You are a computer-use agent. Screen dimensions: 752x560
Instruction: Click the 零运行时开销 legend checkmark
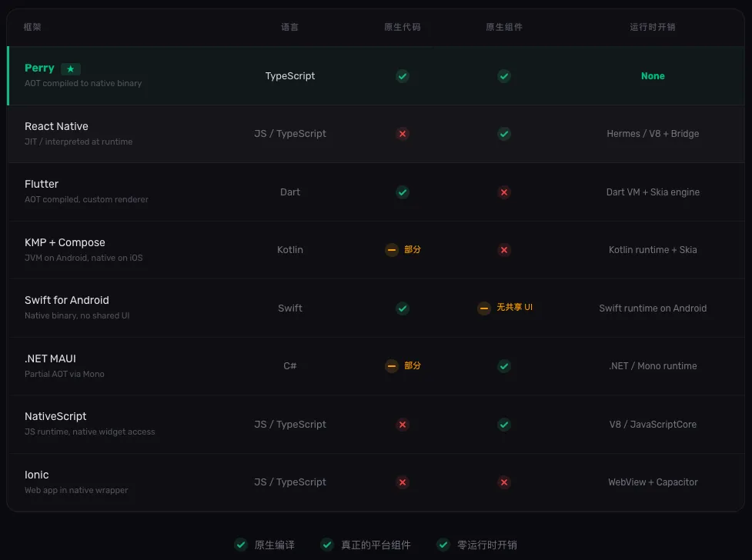[443, 545]
